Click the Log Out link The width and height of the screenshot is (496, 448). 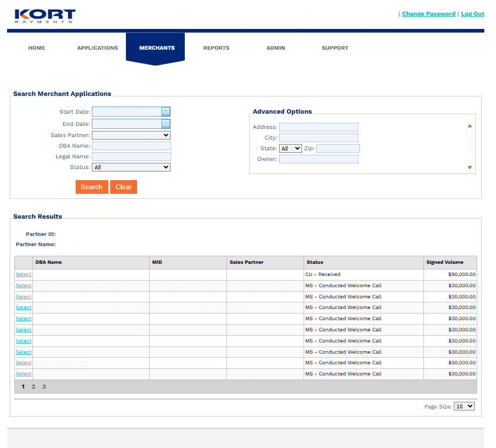(473, 14)
